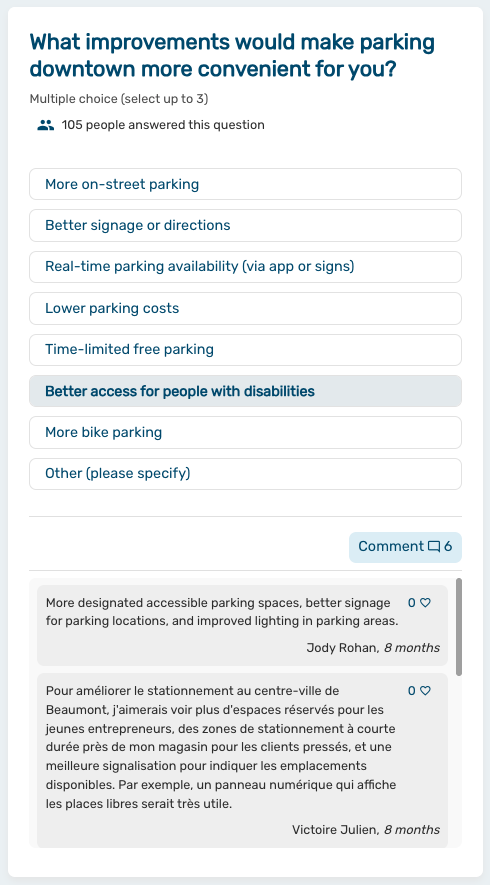Select More bike parking option
The image size is (490, 885).
click(246, 432)
